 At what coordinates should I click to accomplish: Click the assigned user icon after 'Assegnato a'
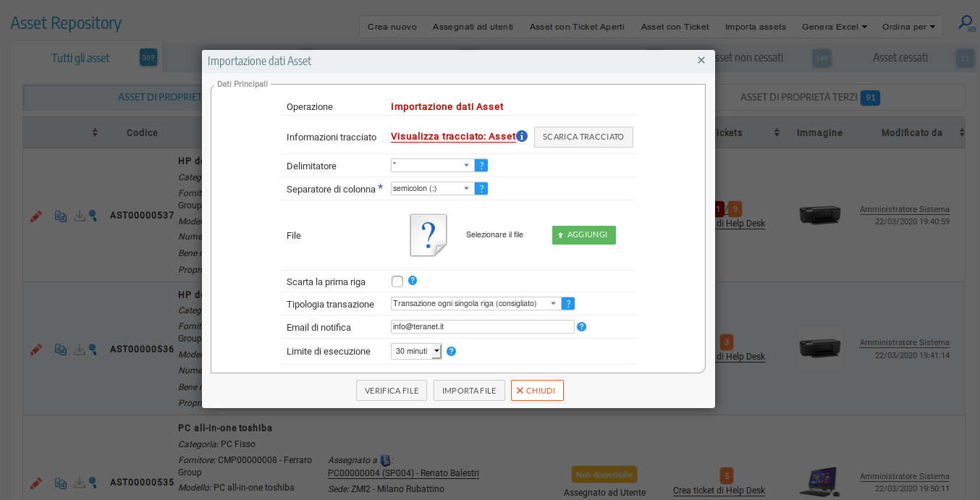tap(385, 460)
